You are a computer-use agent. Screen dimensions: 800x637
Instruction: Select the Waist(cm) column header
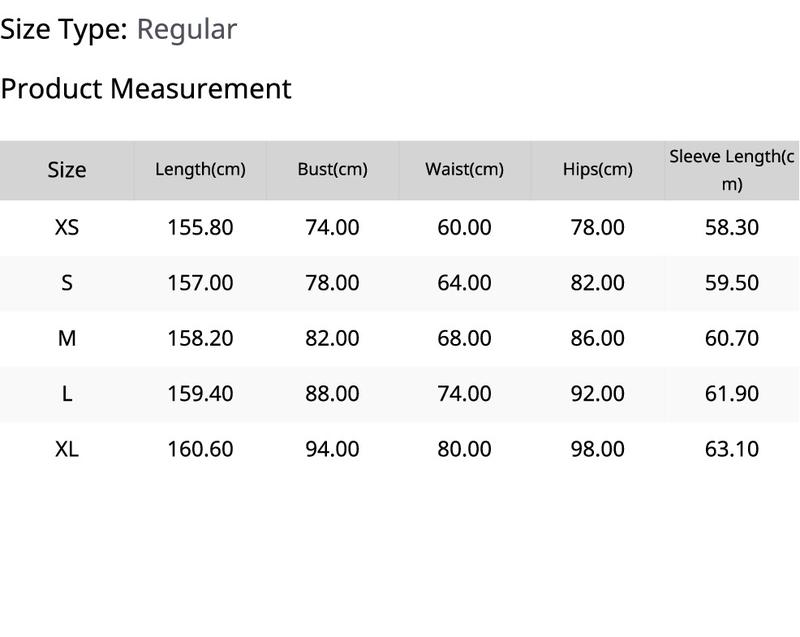click(464, 169)
